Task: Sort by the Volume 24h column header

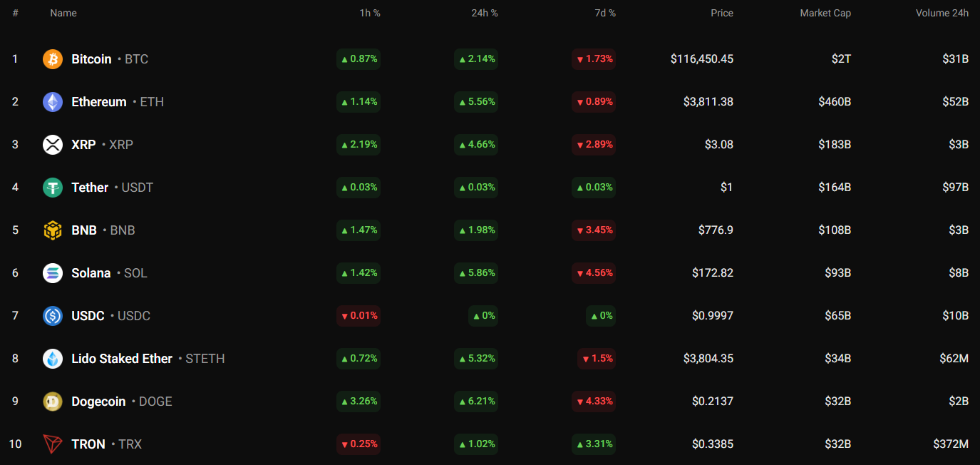Action: tap(942, 13)
